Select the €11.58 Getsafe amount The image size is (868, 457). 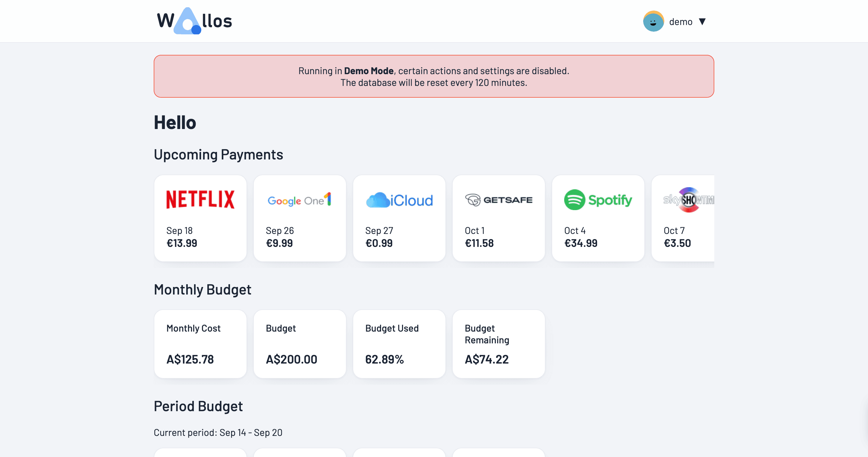[479, 243]
